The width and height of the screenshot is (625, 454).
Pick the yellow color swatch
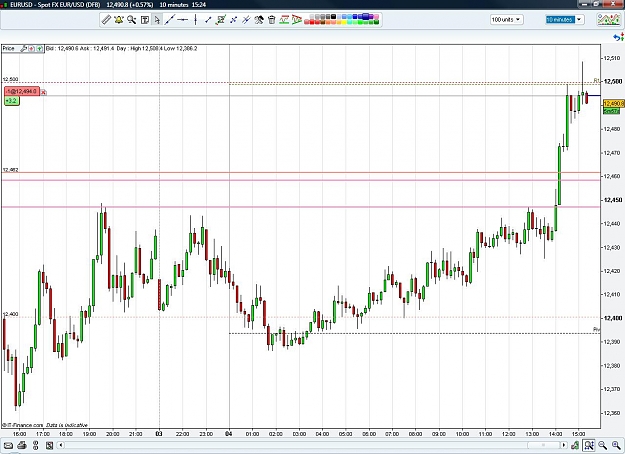[x=344, y=22]
